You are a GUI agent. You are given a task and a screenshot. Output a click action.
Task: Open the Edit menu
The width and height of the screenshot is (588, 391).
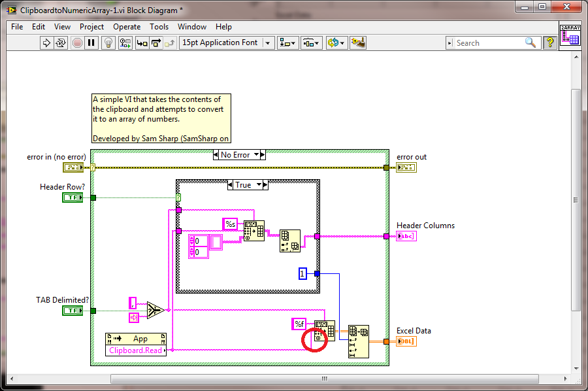pos(39,27)
